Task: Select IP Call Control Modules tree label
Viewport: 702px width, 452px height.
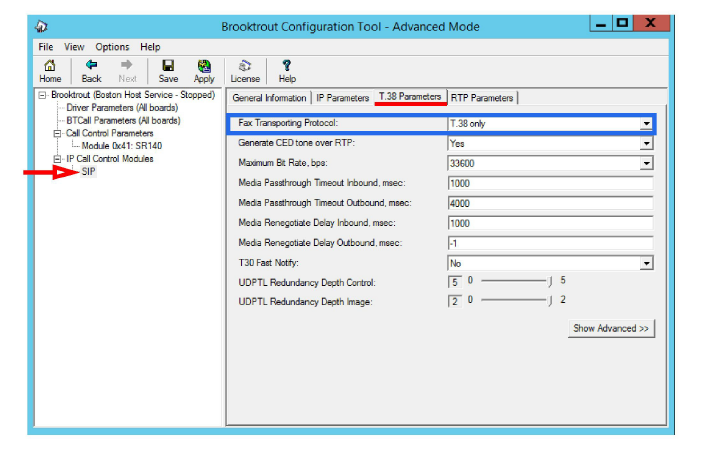Action: pos(110,159)
